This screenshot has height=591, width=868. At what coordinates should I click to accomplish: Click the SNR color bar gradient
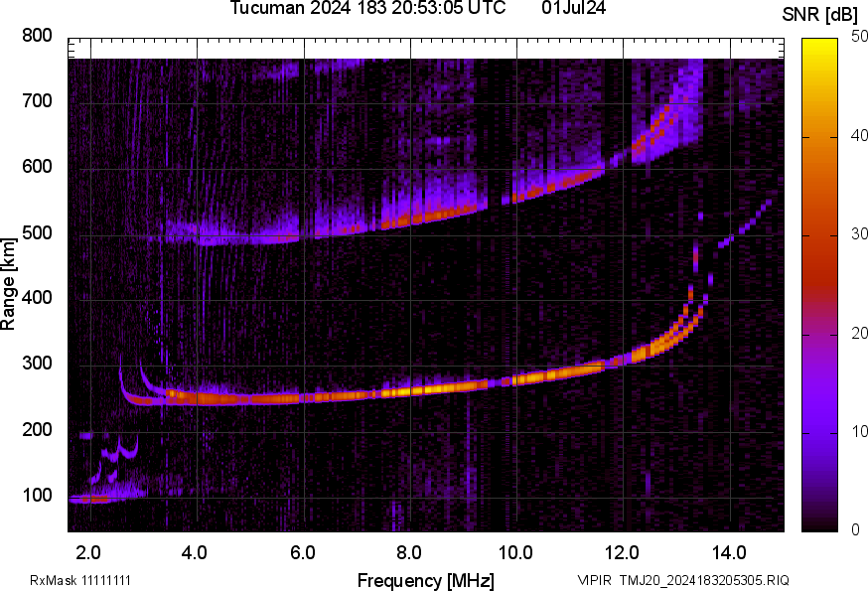coord(819,285)
